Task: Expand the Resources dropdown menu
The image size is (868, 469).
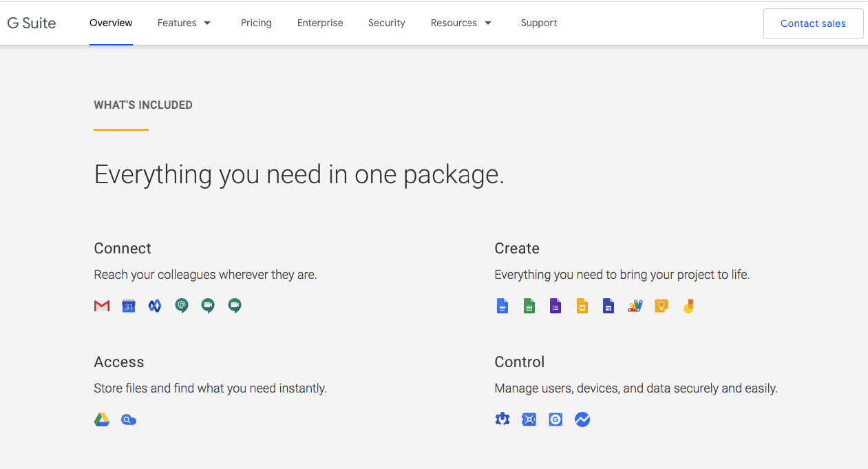Action: (x=461, y=23)
